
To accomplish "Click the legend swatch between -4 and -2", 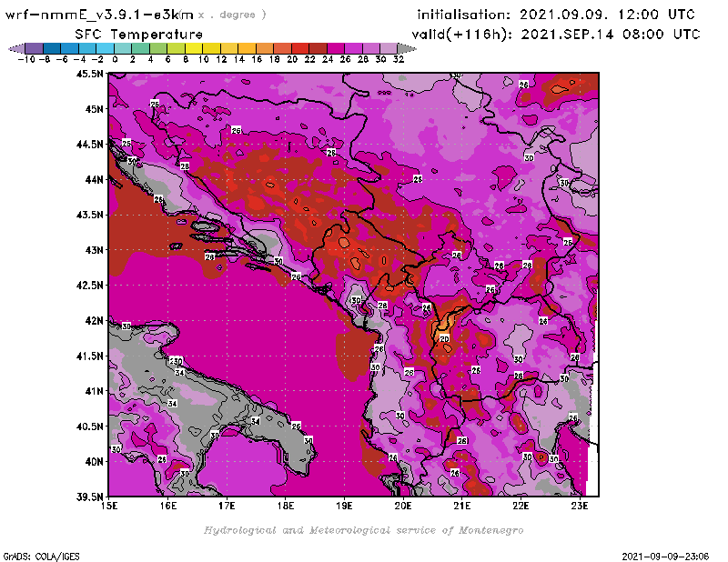I will [87, 49].
